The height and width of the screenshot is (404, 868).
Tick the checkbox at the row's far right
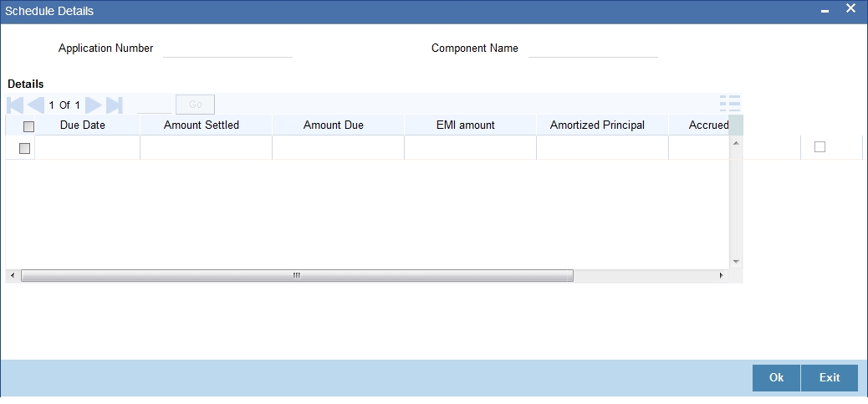pos(819,146)
